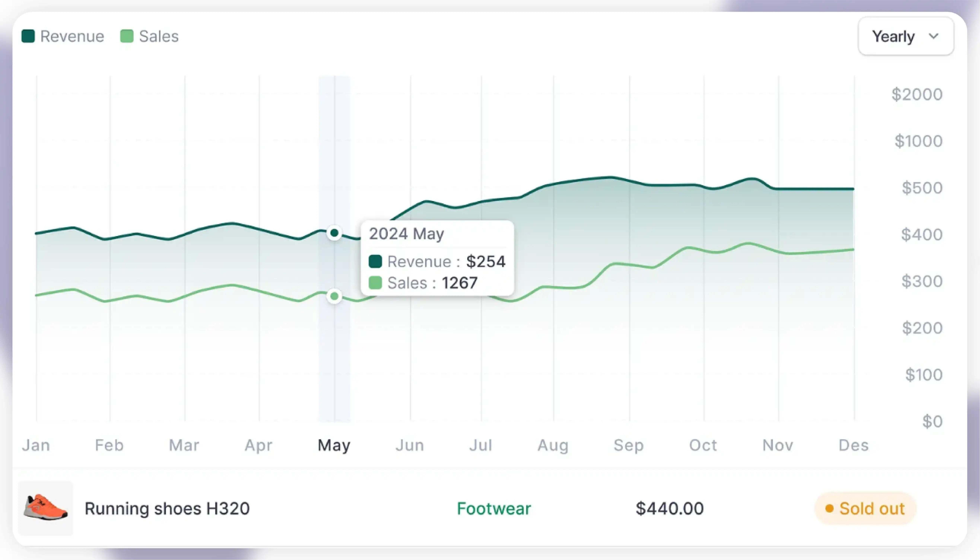Screen dimensions: 980x560
Task: Click the Running shoes product thumbnail
Action: click(46, 508)
